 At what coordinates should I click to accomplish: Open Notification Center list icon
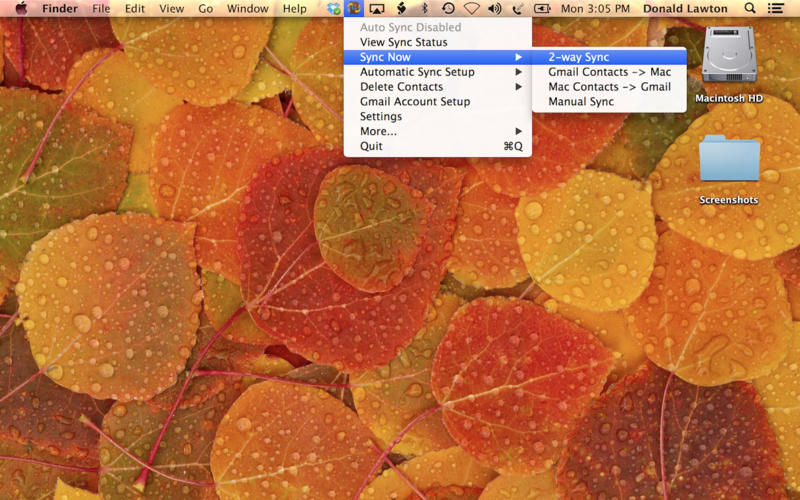click(x=776, y=8)
